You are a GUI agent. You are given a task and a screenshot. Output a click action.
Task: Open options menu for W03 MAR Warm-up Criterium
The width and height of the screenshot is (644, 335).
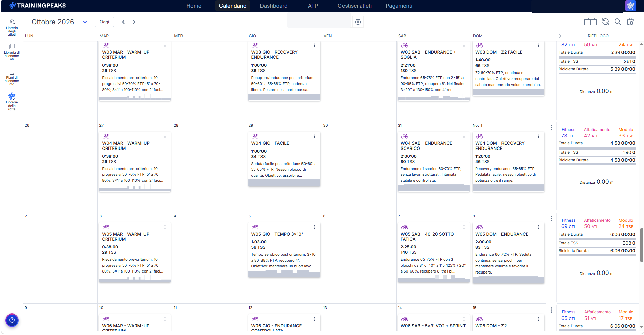tap(165, 45)
